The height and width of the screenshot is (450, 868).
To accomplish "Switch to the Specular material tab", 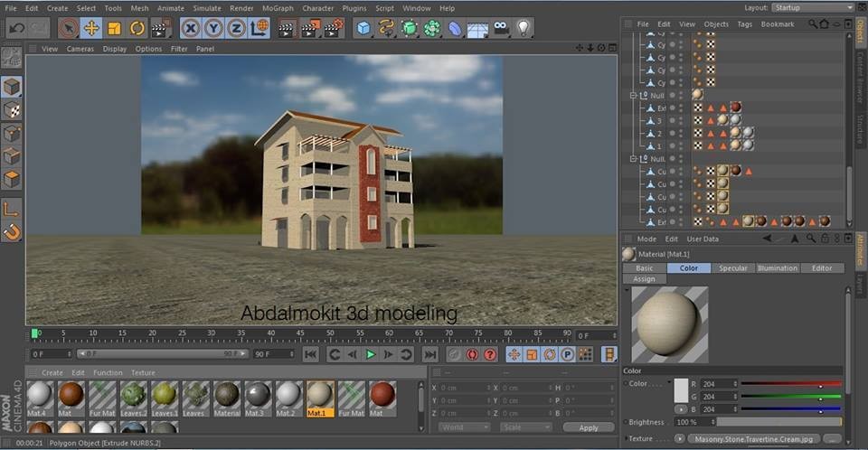I will (733, 268).
